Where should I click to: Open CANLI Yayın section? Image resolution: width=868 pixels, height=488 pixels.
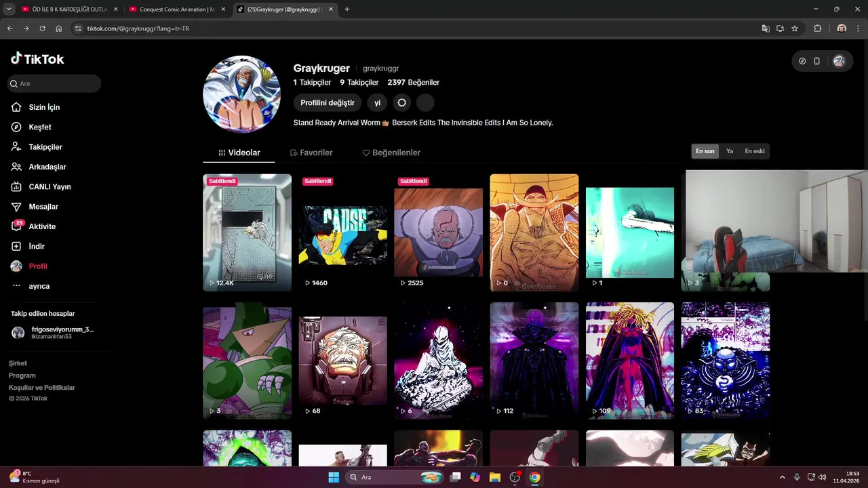(x=41, y=186)
